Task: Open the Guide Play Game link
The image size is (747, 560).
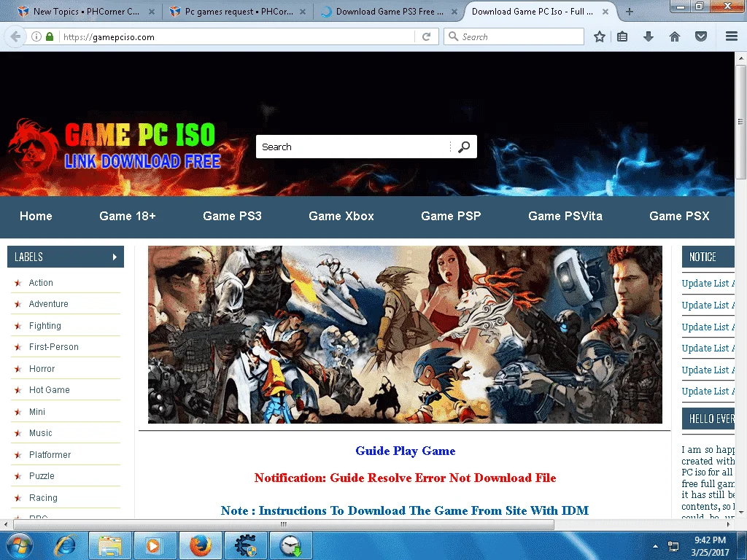Action: coord(406,451)
